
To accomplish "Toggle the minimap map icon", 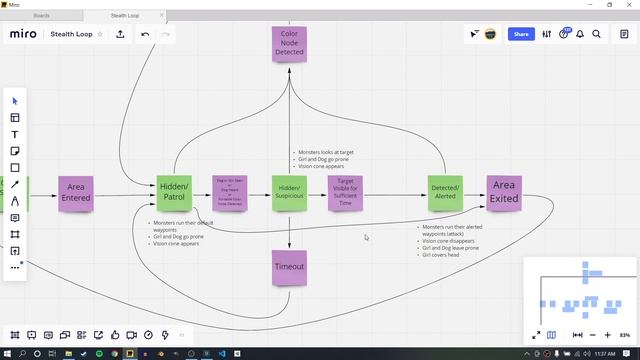I will click(x=551, y=335).
